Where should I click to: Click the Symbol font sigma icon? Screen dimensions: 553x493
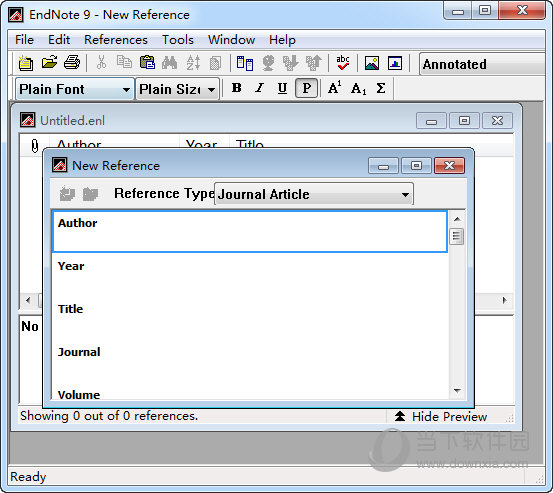tap(381, 88)
